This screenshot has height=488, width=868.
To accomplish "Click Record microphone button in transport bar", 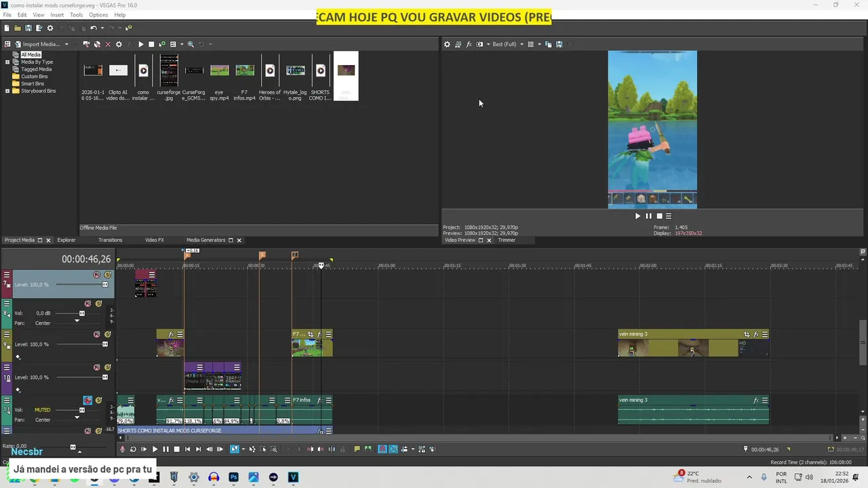I will 123,449.
